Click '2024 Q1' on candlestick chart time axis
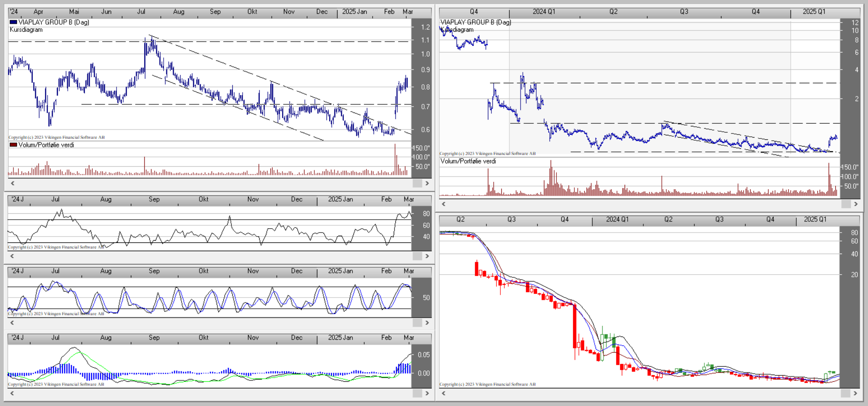Screen dimensions: 868x406 click(x=617, y=219)
